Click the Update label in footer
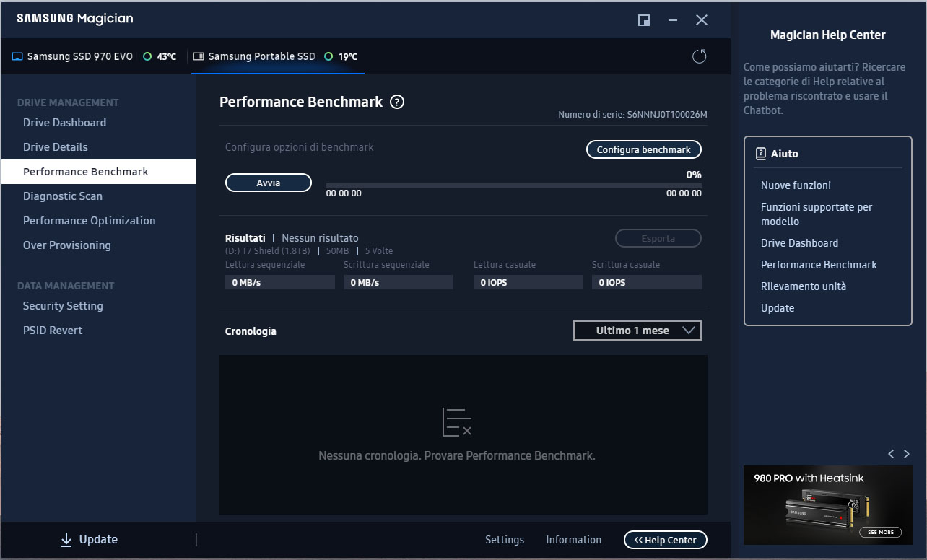 (x=98, y=540)
